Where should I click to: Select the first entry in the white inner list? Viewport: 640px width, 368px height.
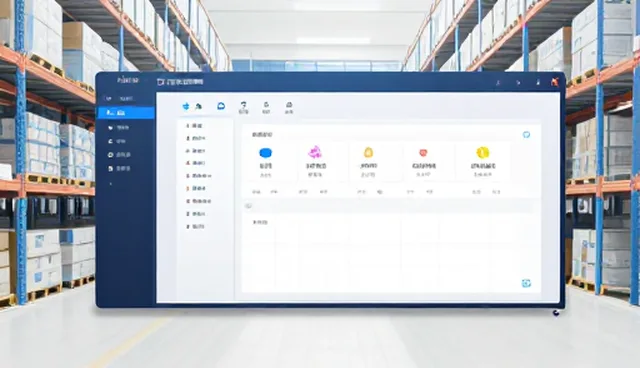(x=195, y=126)
